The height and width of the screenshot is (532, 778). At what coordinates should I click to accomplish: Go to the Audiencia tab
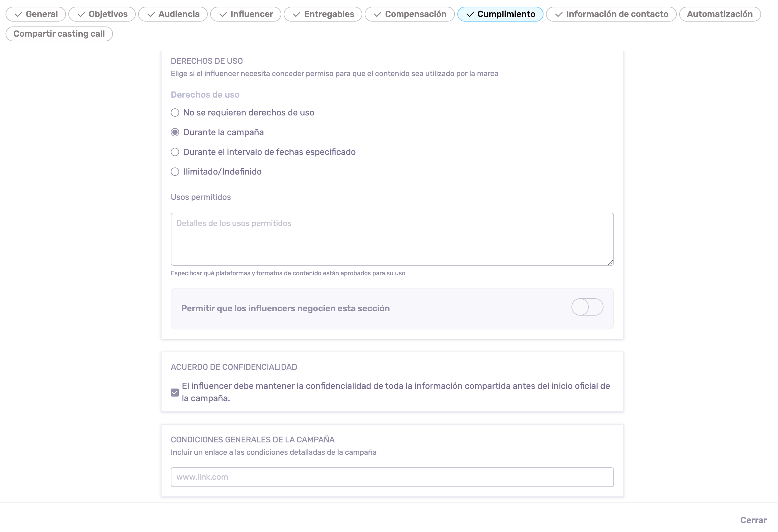point(173,14)
